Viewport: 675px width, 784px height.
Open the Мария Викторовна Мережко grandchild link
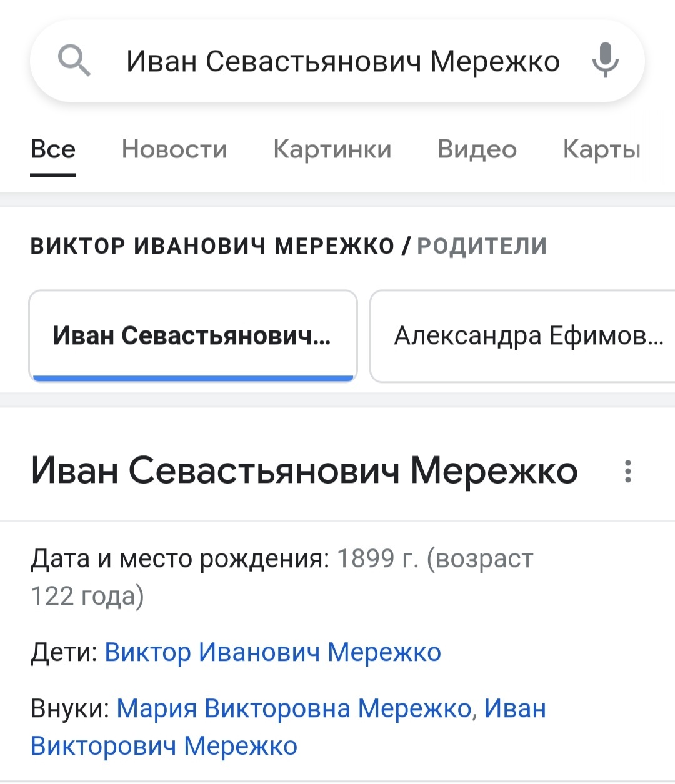point(294,708)
